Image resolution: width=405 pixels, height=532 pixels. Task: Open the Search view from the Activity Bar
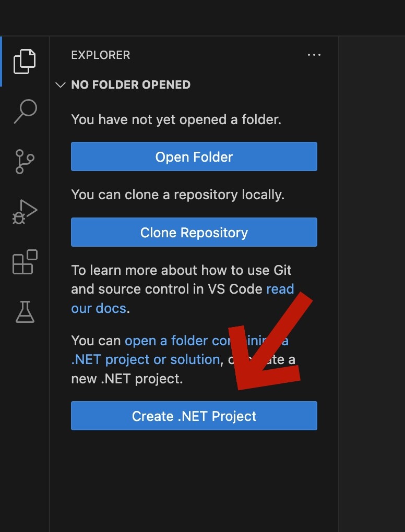coord(25,111)
